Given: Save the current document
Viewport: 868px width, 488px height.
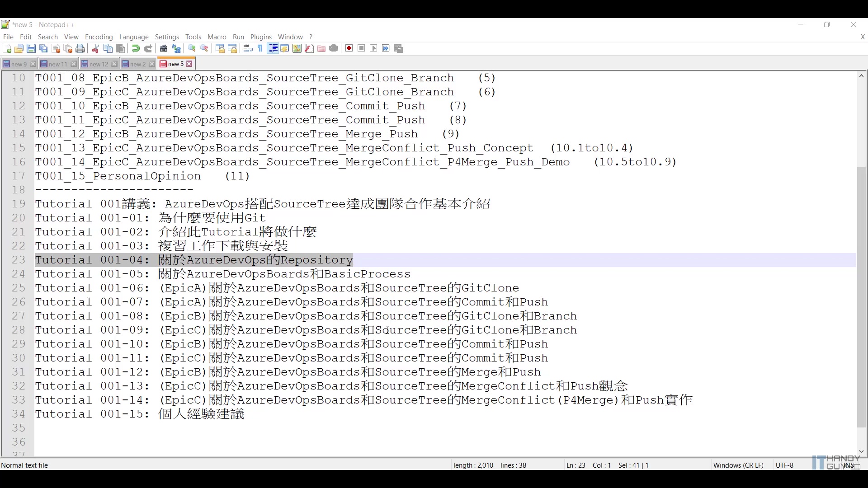Looking at the screenshot, I should 31,48.
